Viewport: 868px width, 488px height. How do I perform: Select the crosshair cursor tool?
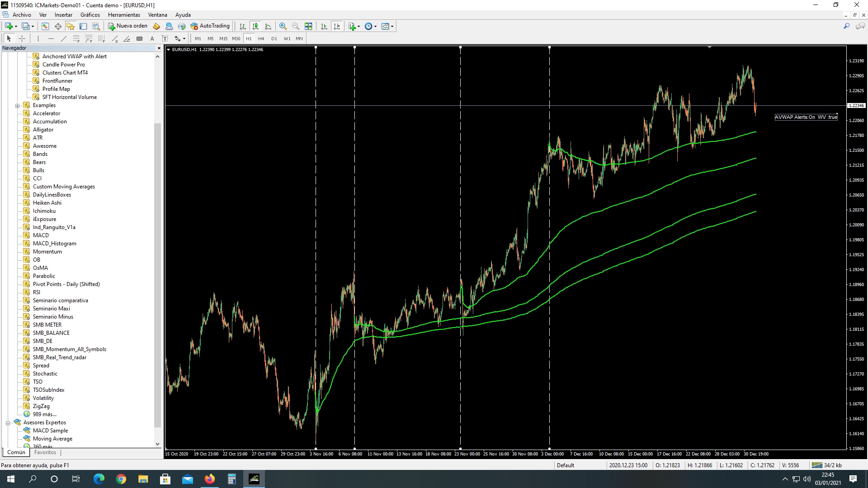click(x=22, y=39)
